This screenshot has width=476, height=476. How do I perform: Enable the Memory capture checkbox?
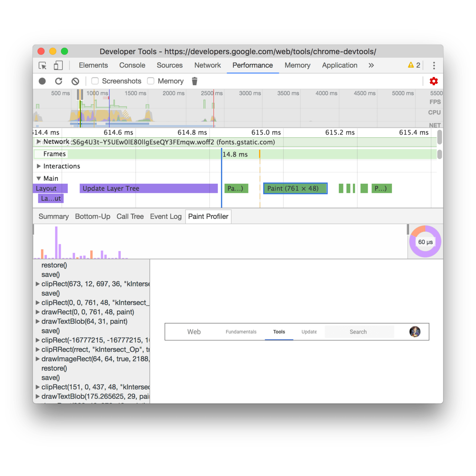click(x=151, y=81)
